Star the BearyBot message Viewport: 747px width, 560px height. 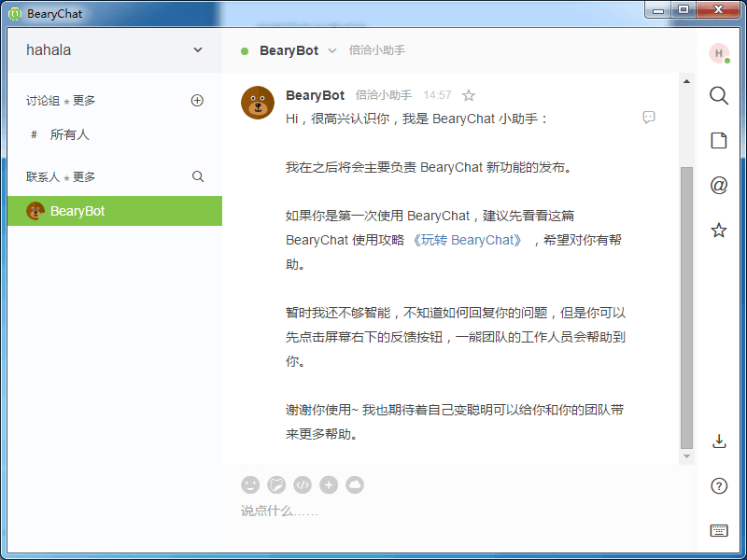tap(469, 95)
